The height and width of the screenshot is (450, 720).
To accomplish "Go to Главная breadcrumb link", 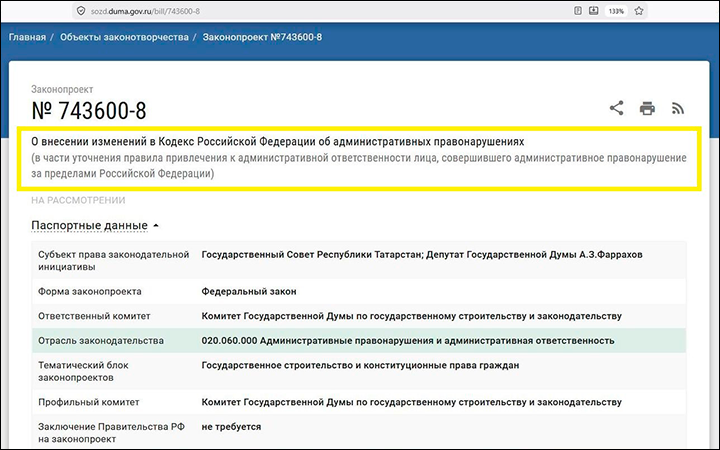I will (27, 37).
